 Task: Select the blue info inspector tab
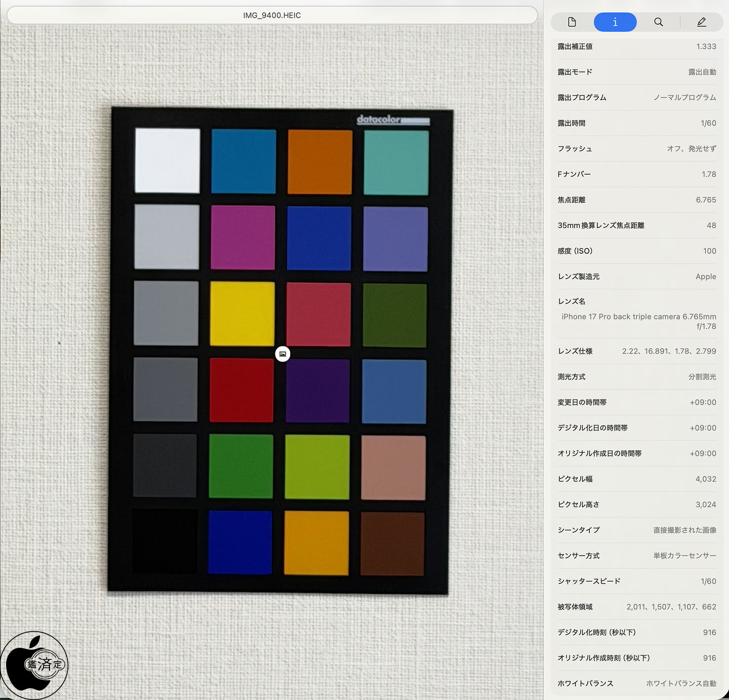click(615, 22)
